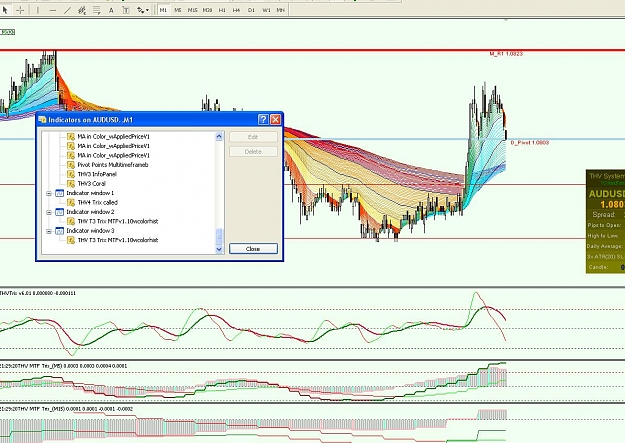The width and height of the screenshot is (625, 443).
Task: Click the Pips to Open row
Action: 605,225
